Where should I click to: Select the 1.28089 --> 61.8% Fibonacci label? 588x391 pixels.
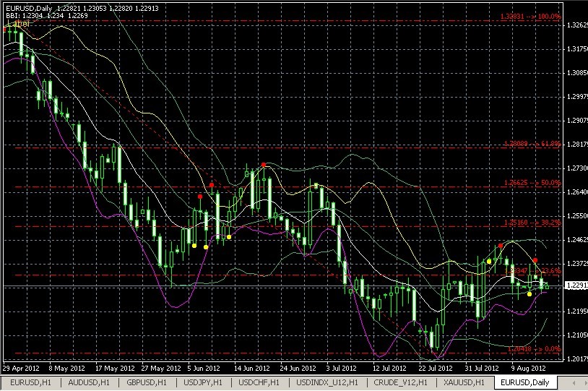[532, 144]
